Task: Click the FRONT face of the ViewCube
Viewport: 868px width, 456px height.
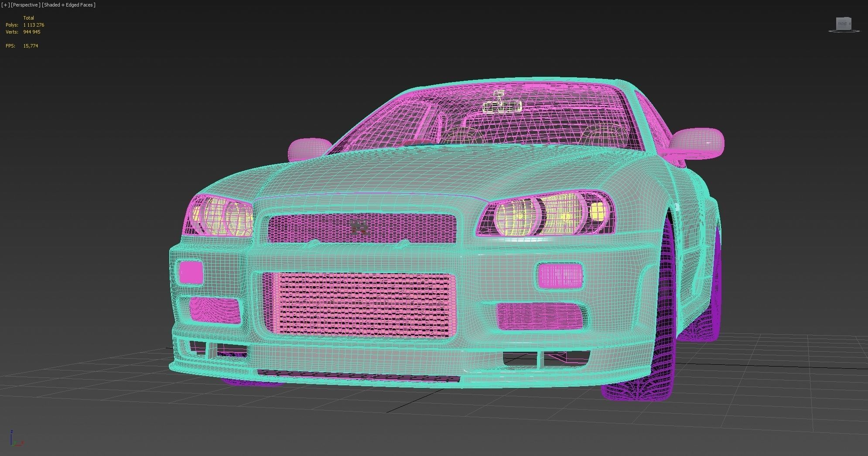Action: click(x=843, y=23)
